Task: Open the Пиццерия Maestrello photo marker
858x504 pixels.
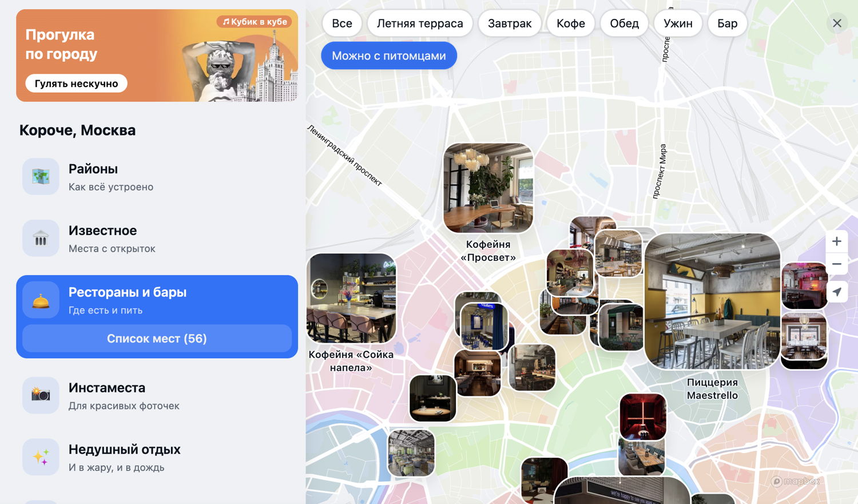Action: (712, 301)
